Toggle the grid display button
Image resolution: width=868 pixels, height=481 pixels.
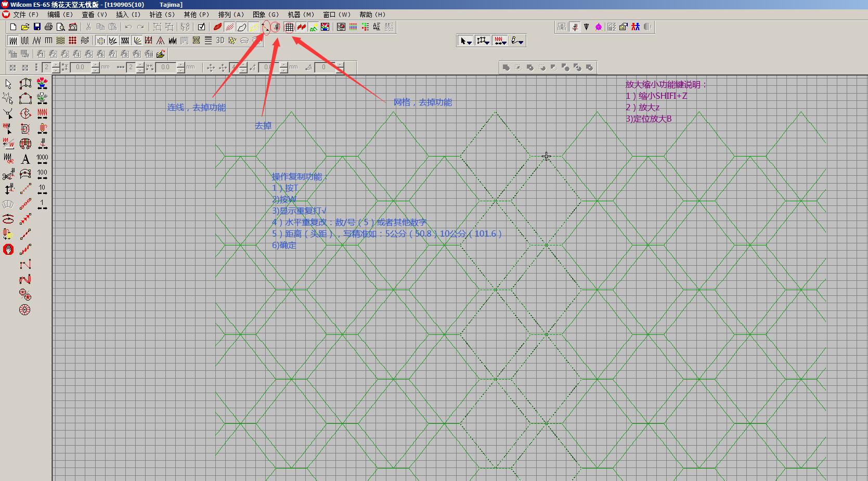[x=289, y=27]
